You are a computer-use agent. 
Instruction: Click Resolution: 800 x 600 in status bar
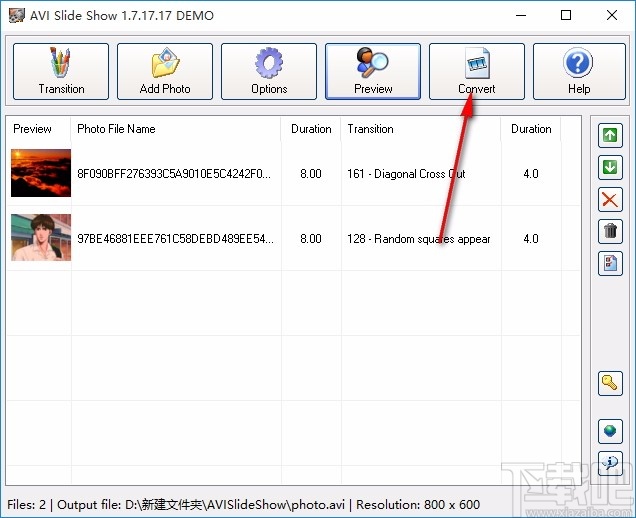[418, 505]
